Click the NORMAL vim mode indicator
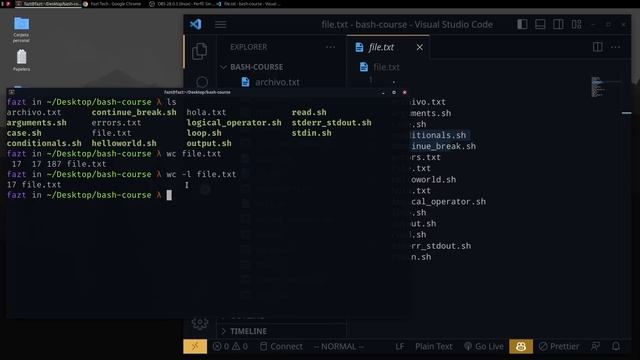This screenshot has height=360, width=640. pyautogui.click(x=338, y=347)
